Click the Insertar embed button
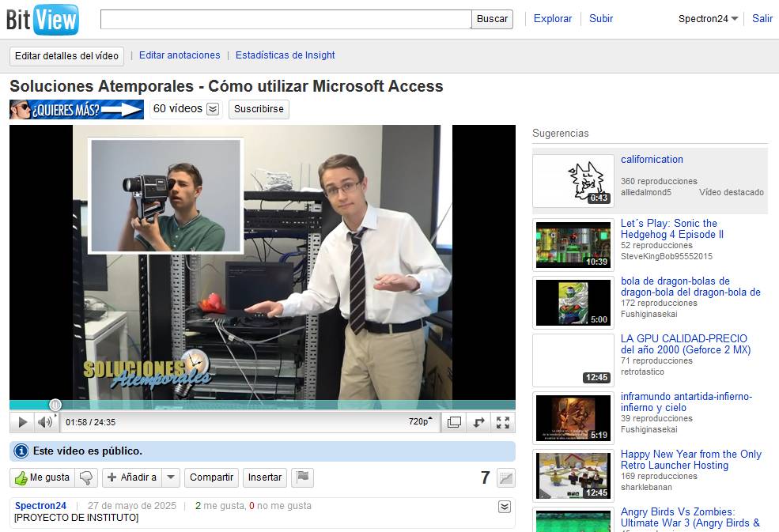Image resolution: width=779 pixels, height=532 pixels. [265, 477]
